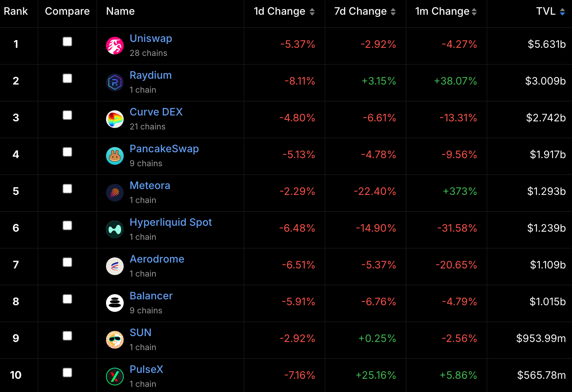The height and width of the screenshot is (392, 572).
Task: Click the Curve DEX rainbow logo
Action: click(115, 119)
